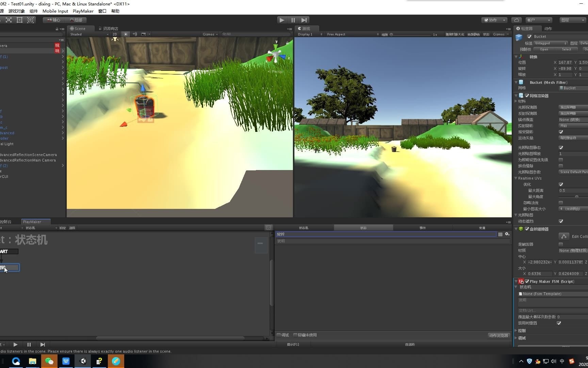Screen dimensions: 588x368
Task: Click the Scene search field
Action: [x=256, y=34]
